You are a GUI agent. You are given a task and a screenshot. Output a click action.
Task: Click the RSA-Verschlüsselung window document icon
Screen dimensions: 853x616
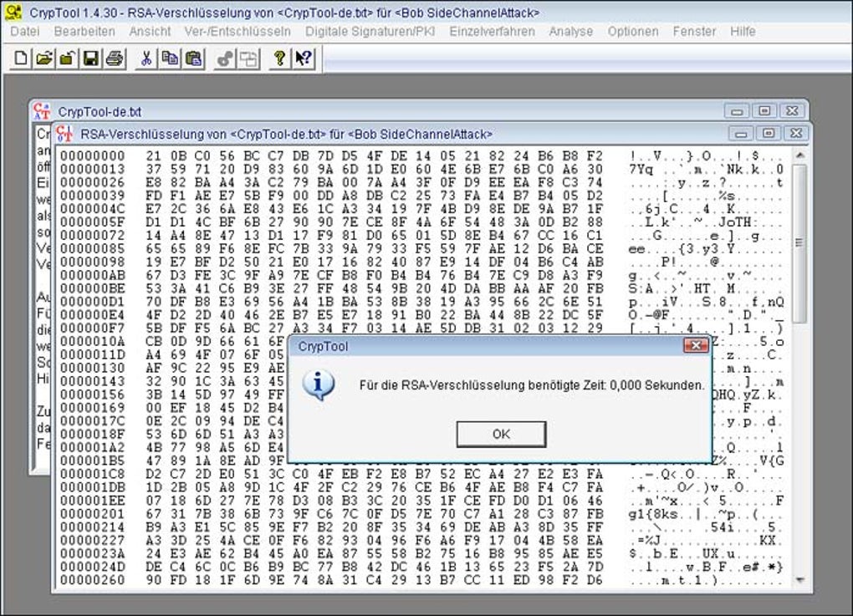pos(64,133)
